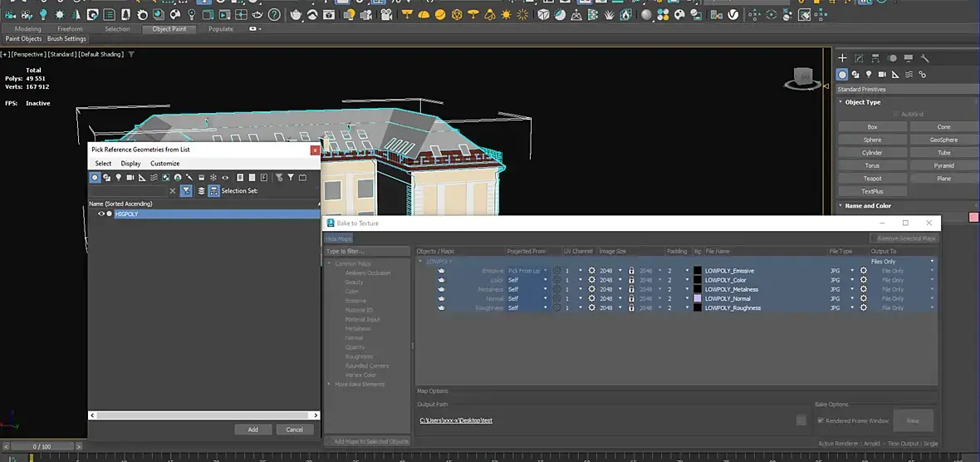Toggle the Rendered Frame Window checkbox
Screen dimensions: 980x462
pyautogui.click(x=821, y=420)
